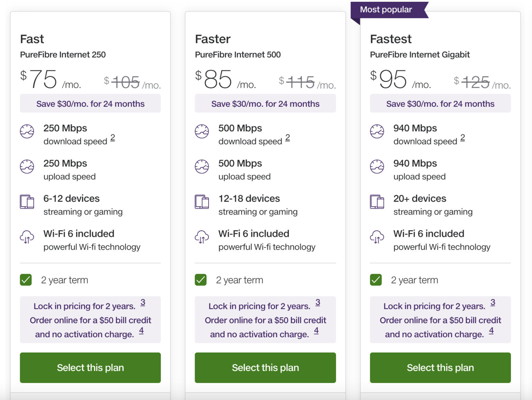Click the upload speedometer icon beside 250 Mbps
Screen dimensions: 532x400
pos(27,166)
